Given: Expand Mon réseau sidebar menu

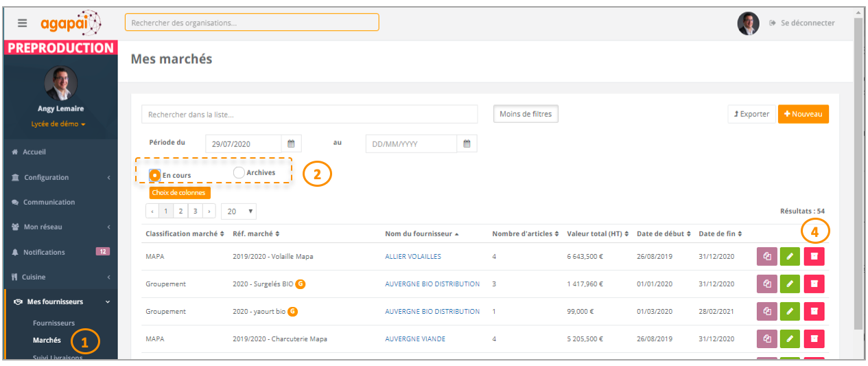Looking at the screenshot, I should tap(60, 227).
